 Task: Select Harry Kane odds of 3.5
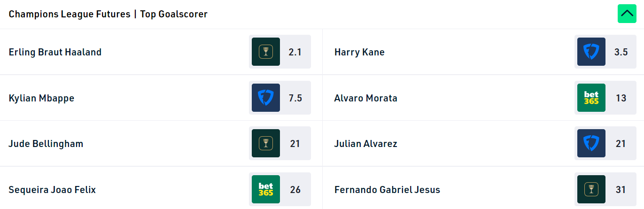click(621, 52)
